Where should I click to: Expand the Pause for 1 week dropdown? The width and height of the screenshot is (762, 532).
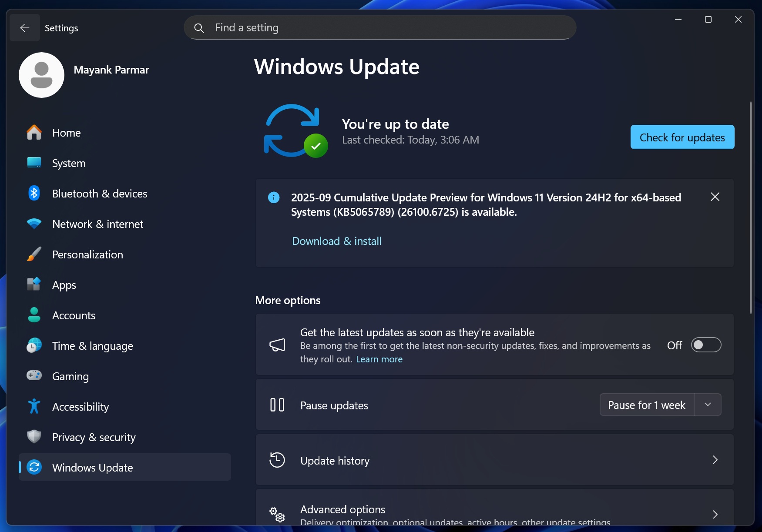coord(708,405)
